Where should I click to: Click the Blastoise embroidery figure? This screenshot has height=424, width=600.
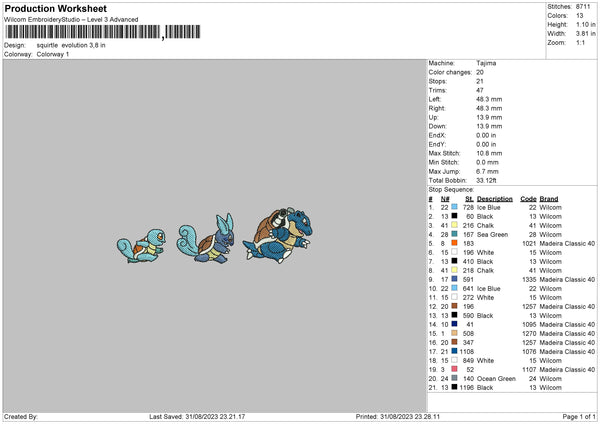[278, 235]
